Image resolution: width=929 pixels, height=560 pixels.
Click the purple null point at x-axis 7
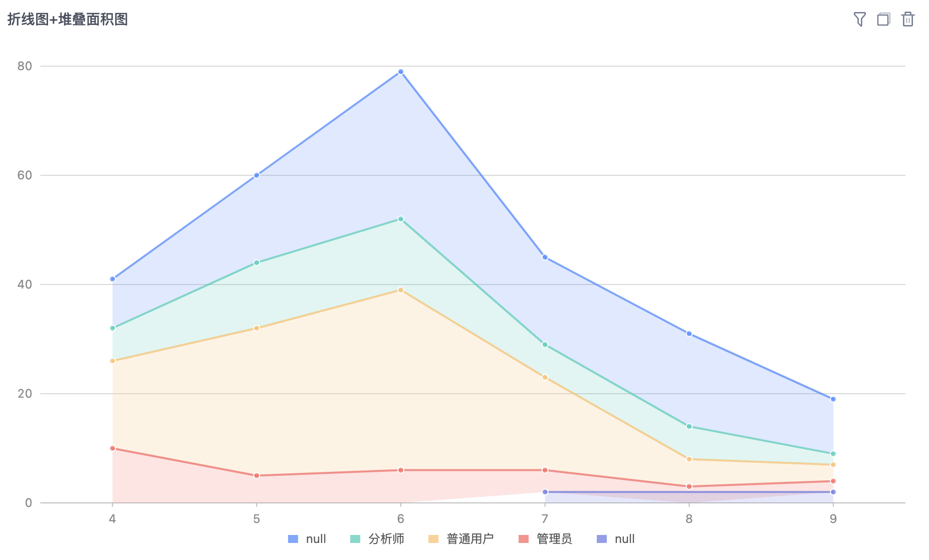pyautogui.click(x=545, y=492)
